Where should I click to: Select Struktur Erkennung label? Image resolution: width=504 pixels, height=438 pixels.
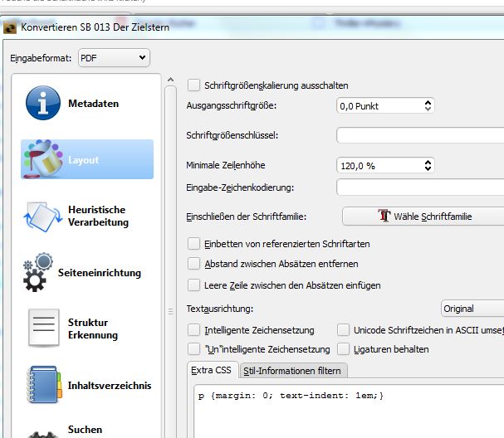pos(93,328)
